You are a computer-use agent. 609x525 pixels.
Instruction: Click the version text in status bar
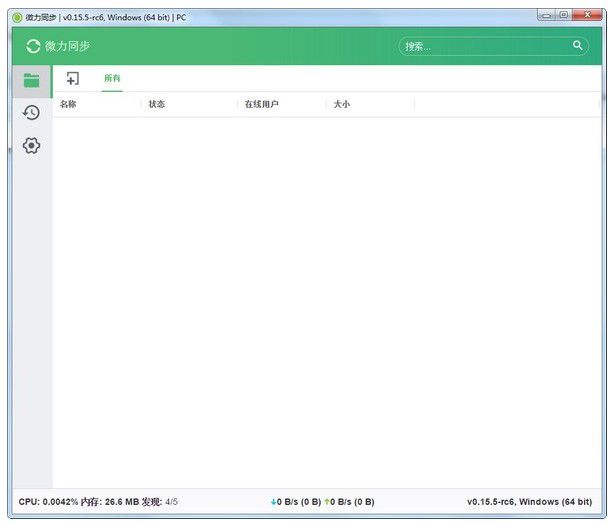(529, 502)
